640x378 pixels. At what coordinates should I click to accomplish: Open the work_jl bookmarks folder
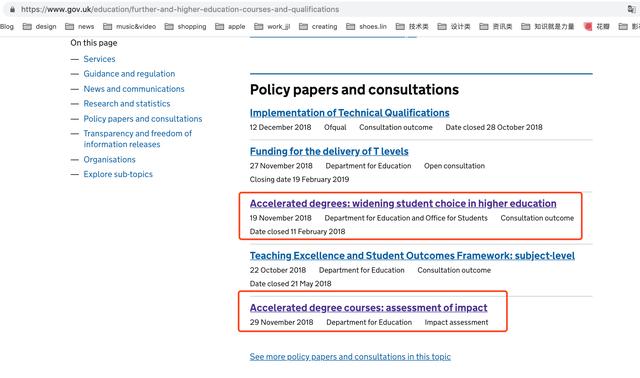pyautogui.click(x=272, y=27)
